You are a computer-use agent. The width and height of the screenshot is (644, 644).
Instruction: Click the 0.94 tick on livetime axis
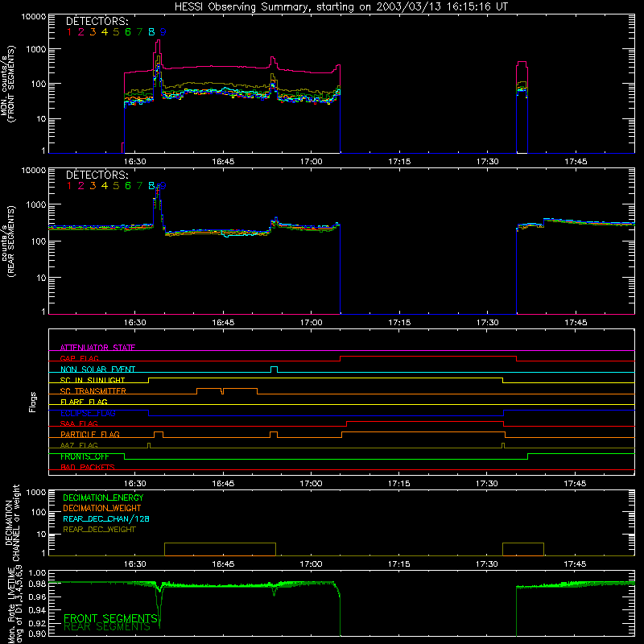[x=37, y=610]
